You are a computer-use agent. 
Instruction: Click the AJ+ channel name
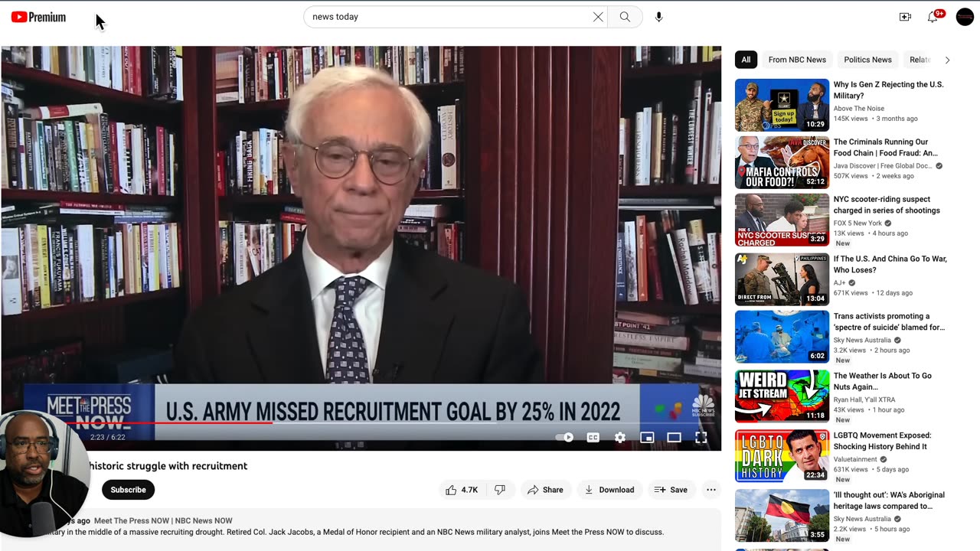coord(839,282)
